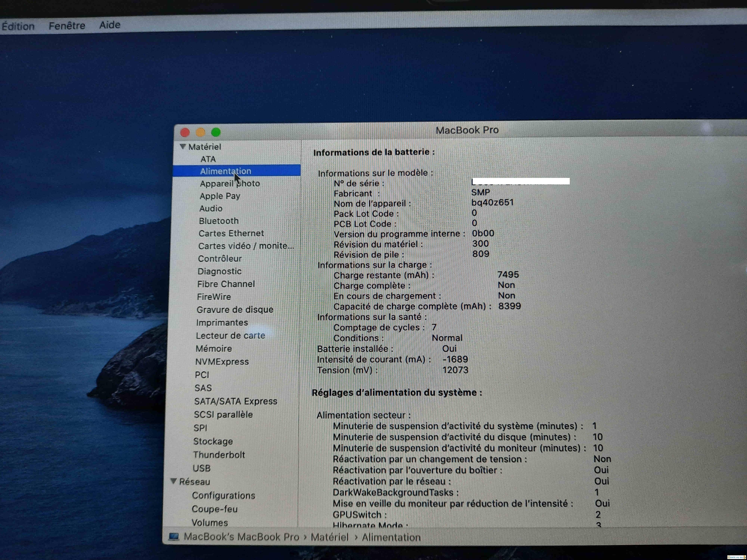Minimize the window with yellow button

tap(201, 132)
